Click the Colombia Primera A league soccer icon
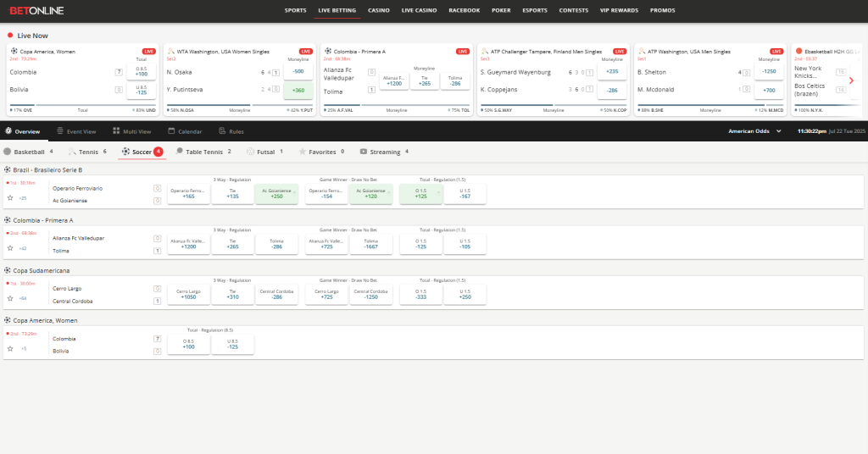 click(7, 220)
